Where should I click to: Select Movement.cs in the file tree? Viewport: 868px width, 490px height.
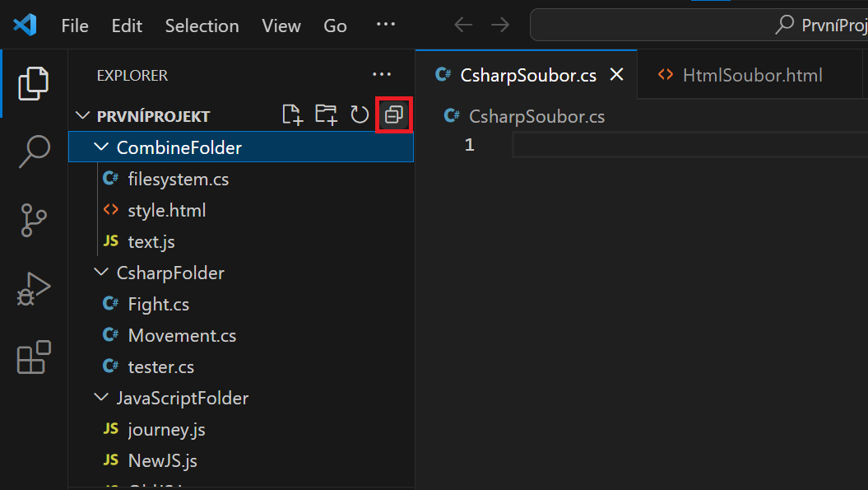pyautogui.click(x=181, y=335)
